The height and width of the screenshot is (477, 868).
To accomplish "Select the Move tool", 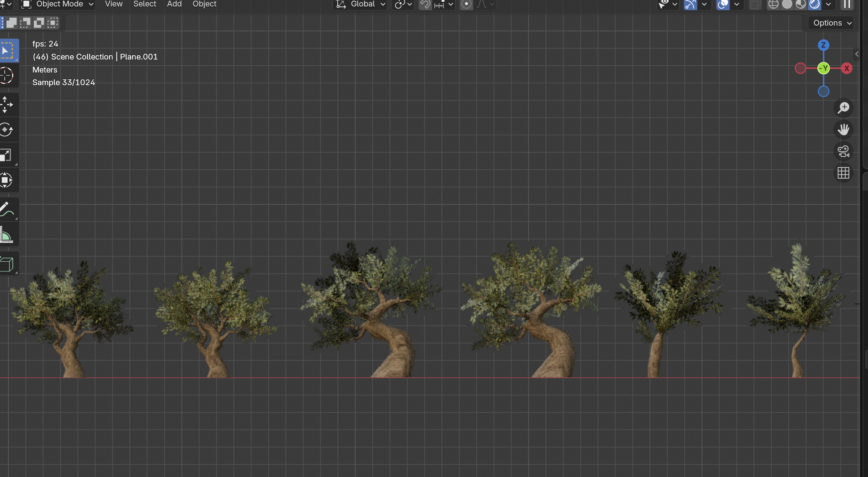I will tap(6, 105).
